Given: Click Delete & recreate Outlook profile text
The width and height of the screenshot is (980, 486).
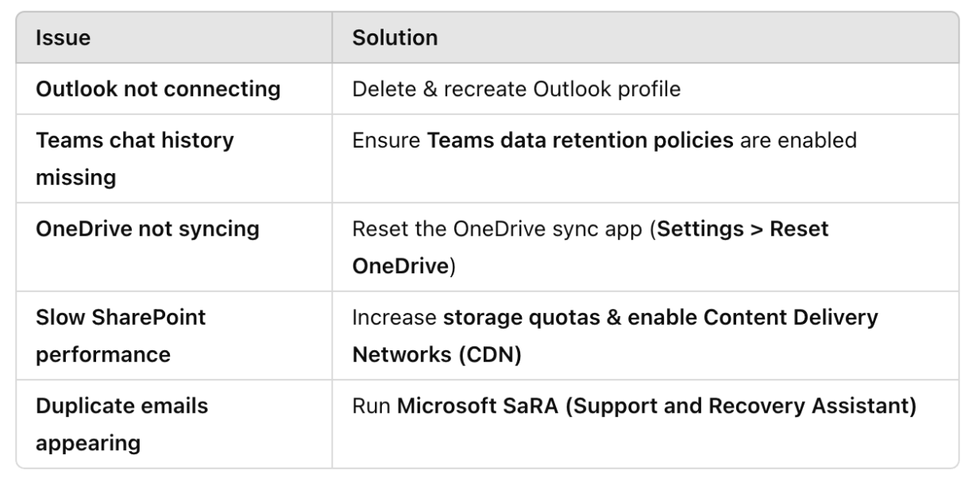Looking at the screenshot, I should [516, 89].
